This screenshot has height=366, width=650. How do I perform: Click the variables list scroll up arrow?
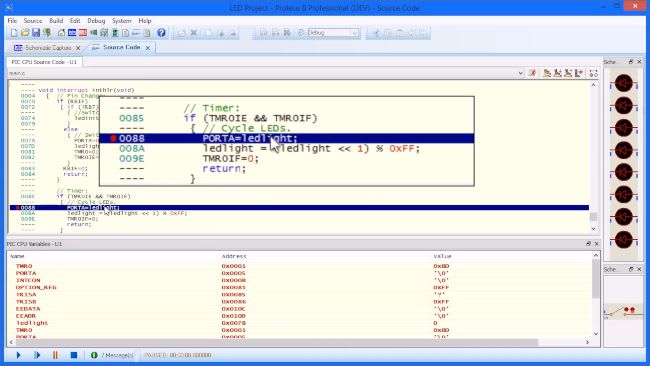(x=596, y=255)
